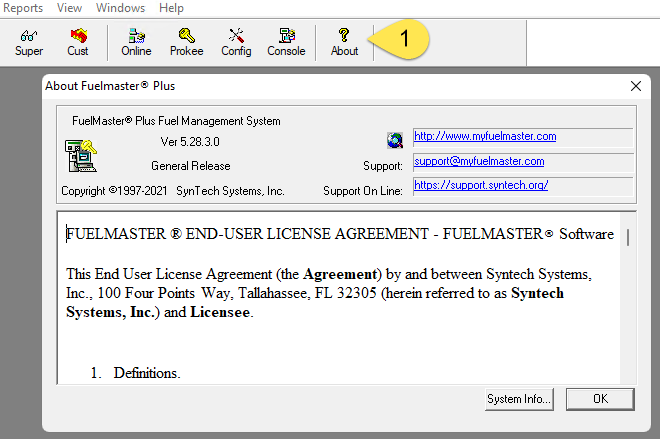Click the support@myfuelmaster.com email link
Image resolution: width=660 pixels, height=439 pixels.
479,161
